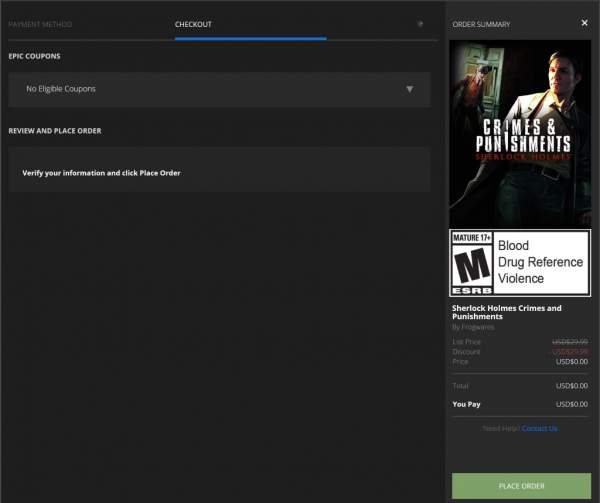Click the Epic Coupons heading
The width and height of the screenshot is (600, 503).
coord(34,56)
